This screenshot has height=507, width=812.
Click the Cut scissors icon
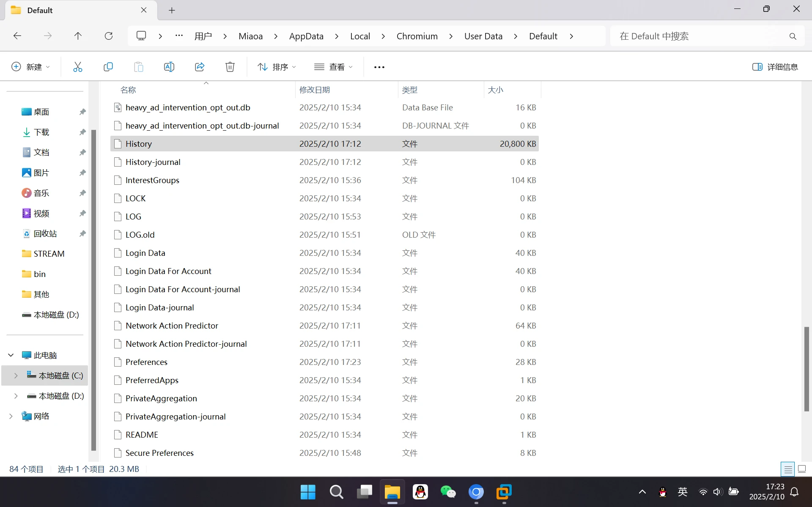78,67
